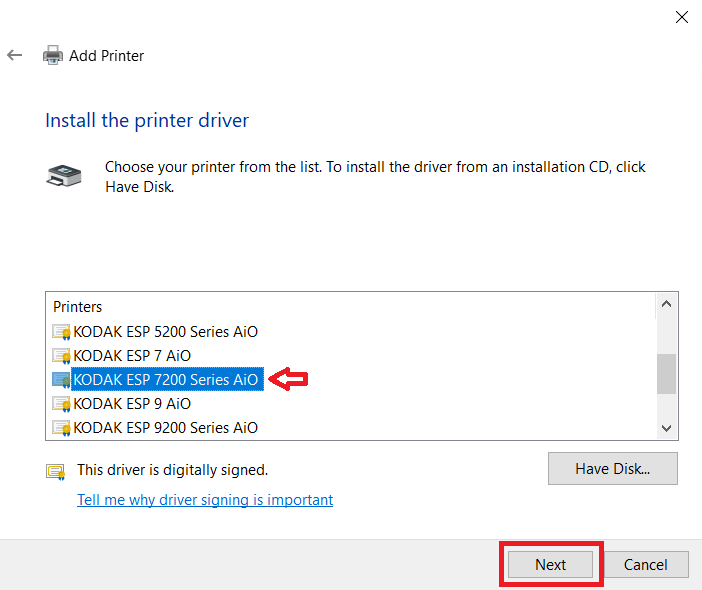
Task: Select KODAK ESP 9 AiO
Action: point(132,404)
